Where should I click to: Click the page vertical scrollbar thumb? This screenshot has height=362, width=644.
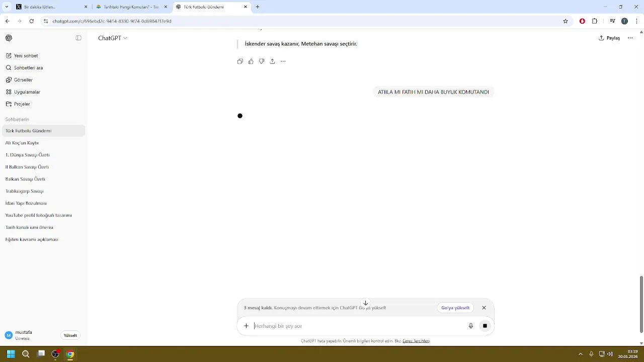tap(641, 304)
